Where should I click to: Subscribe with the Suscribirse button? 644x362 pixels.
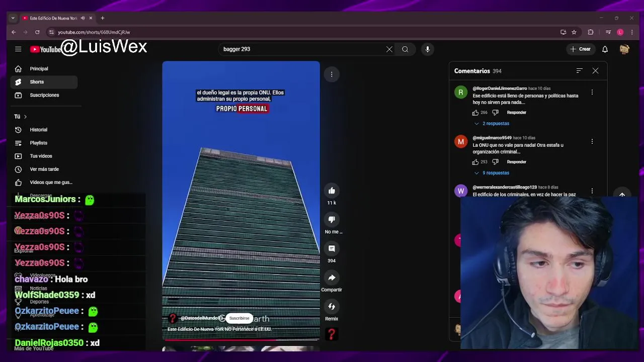239,318
